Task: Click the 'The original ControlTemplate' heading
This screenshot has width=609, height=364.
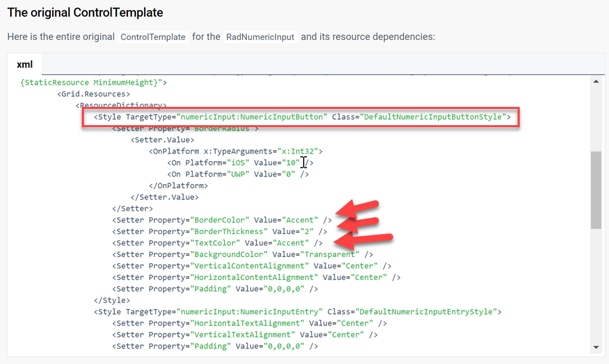Action: coord(85,12)
